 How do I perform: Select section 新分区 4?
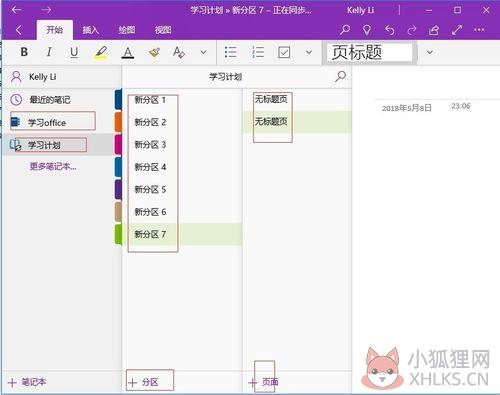pos(182,167)
